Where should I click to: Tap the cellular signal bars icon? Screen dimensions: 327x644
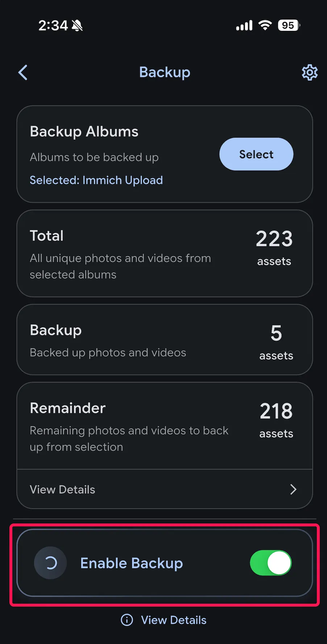coord(244,26)
